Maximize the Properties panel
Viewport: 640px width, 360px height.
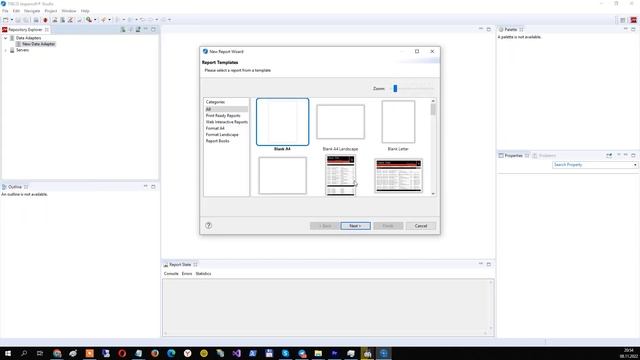pos(633,156)
